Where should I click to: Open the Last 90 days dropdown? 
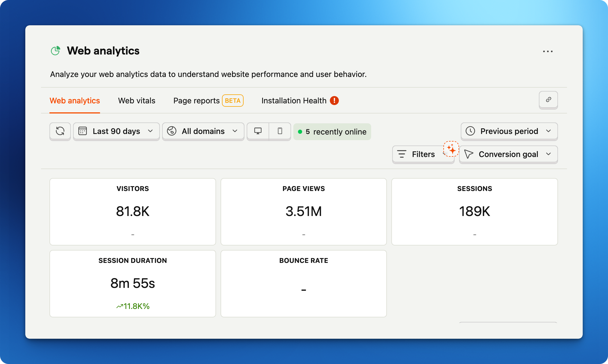coord(116,131)
